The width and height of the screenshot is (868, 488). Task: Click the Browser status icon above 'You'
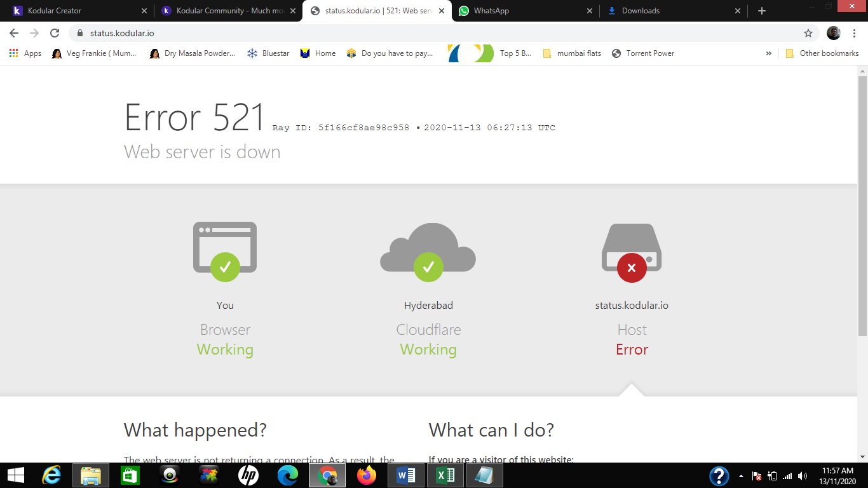(x=225, y=251)
